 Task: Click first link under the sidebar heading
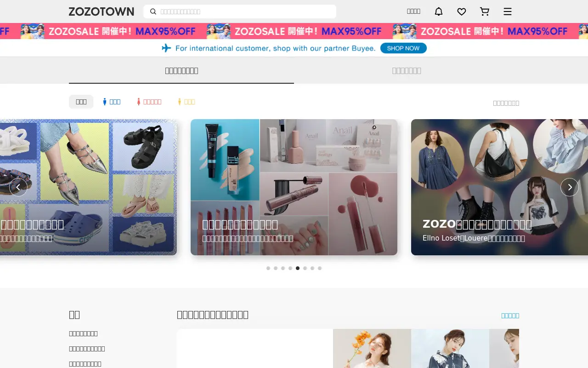pos(83,333)
